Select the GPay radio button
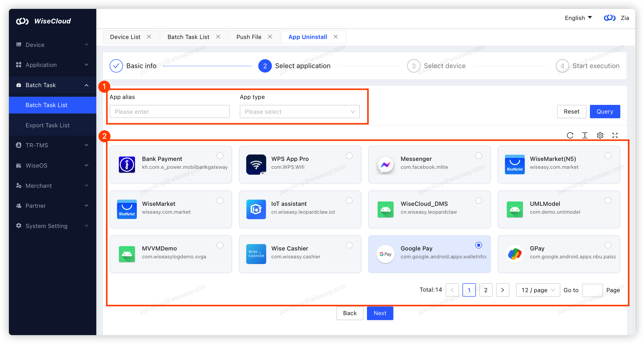The height and width of the screenshot is (344, 644). (608, 245)
